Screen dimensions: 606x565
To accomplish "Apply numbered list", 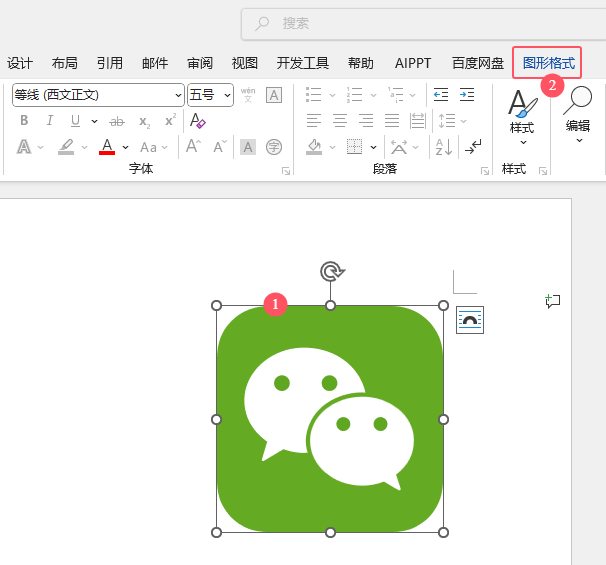I will pyautogui.click(x=354, y=95).
